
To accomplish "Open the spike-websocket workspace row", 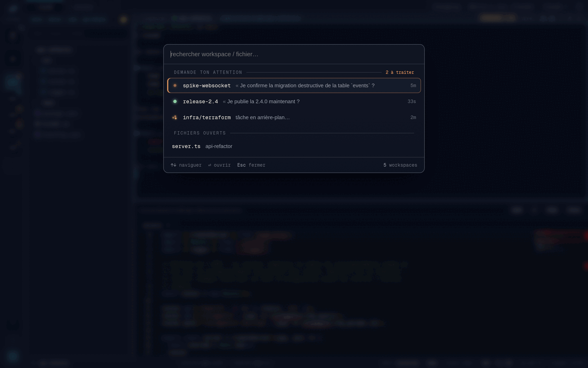I will click(x=294, y=85).
